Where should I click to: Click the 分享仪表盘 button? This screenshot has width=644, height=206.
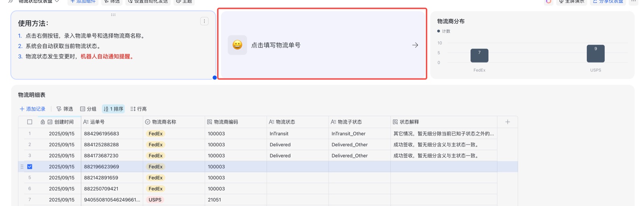608,2
